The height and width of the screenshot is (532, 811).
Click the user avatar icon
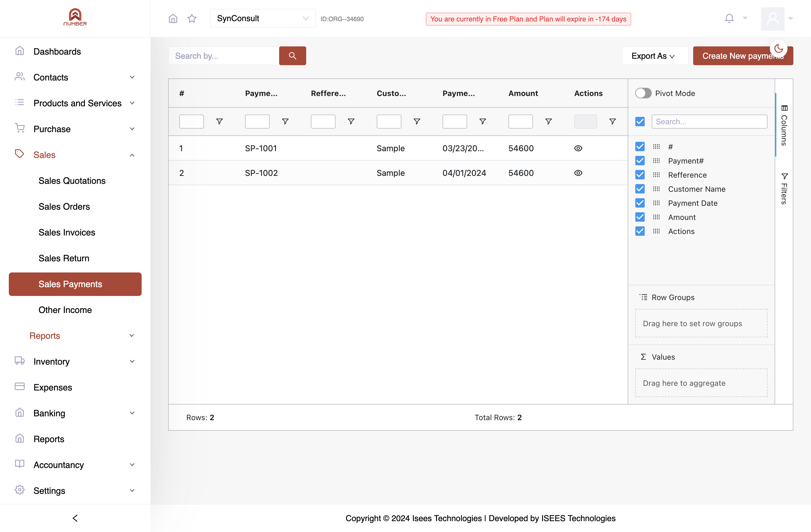click(x=773, y=19)
